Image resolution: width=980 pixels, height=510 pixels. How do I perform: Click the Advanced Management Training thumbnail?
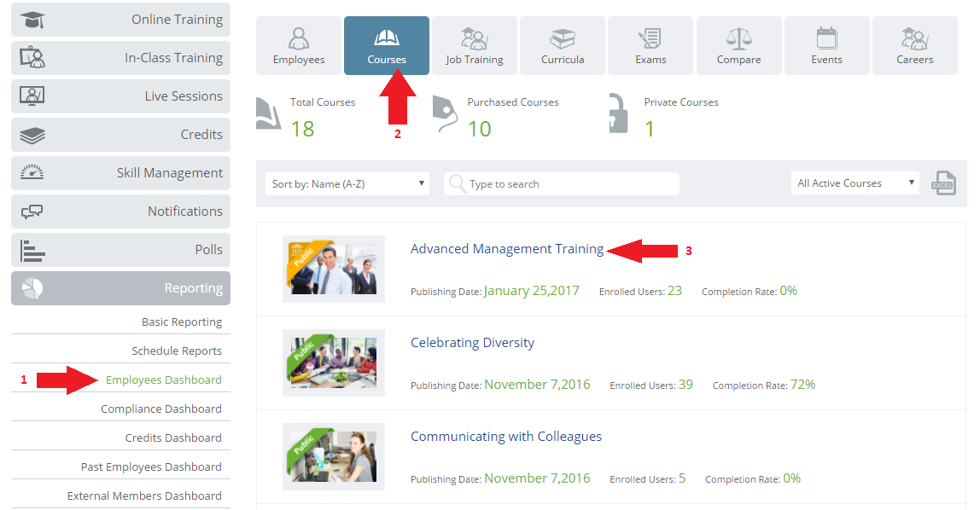[334, 269]
